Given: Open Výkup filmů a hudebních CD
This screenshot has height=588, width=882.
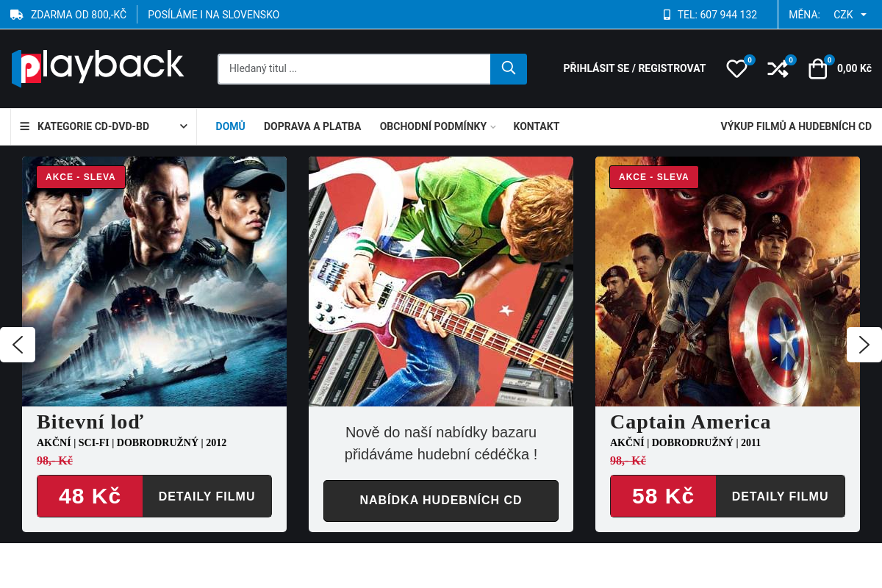Looking at the screenshot, I should (x=796, y=126).
